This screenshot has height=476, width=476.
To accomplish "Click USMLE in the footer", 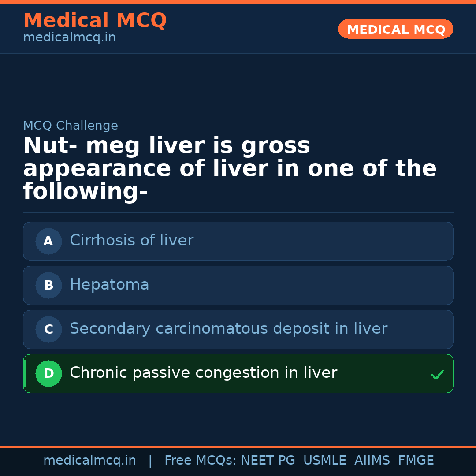I will (x=324, y=461).
